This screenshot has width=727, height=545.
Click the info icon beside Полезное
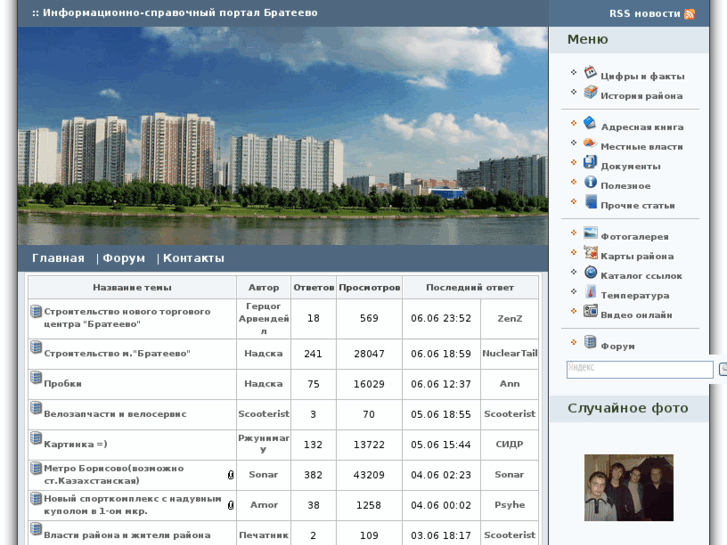590,182
